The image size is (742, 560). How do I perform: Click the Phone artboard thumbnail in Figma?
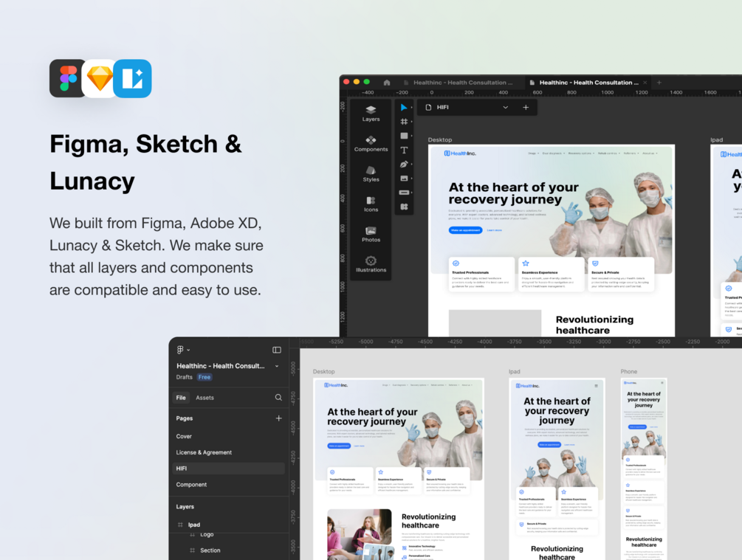pos(644,469)
